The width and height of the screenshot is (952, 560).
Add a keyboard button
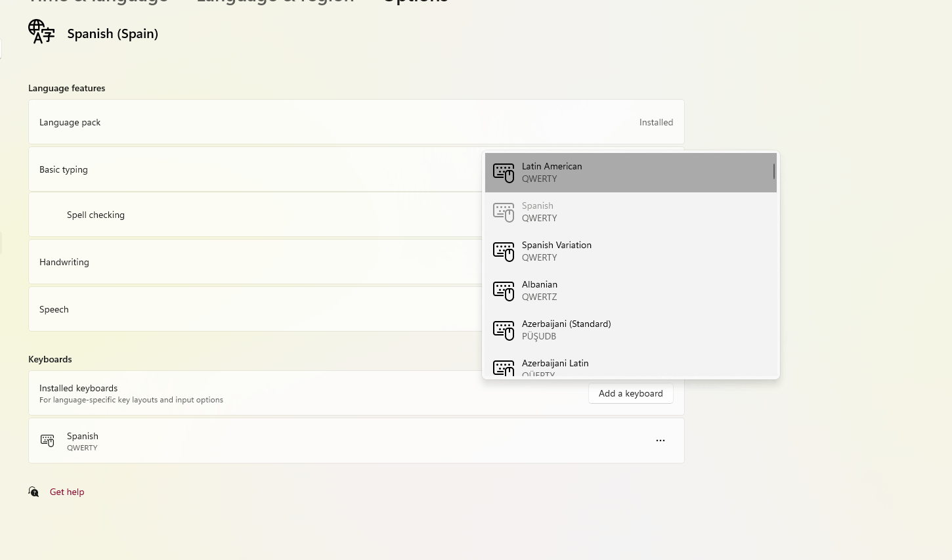click(631, 393)
